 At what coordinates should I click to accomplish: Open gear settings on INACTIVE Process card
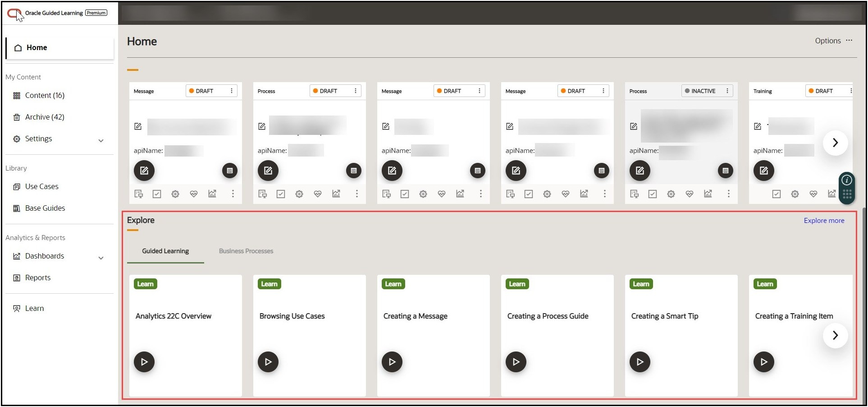tap(671, 194)
